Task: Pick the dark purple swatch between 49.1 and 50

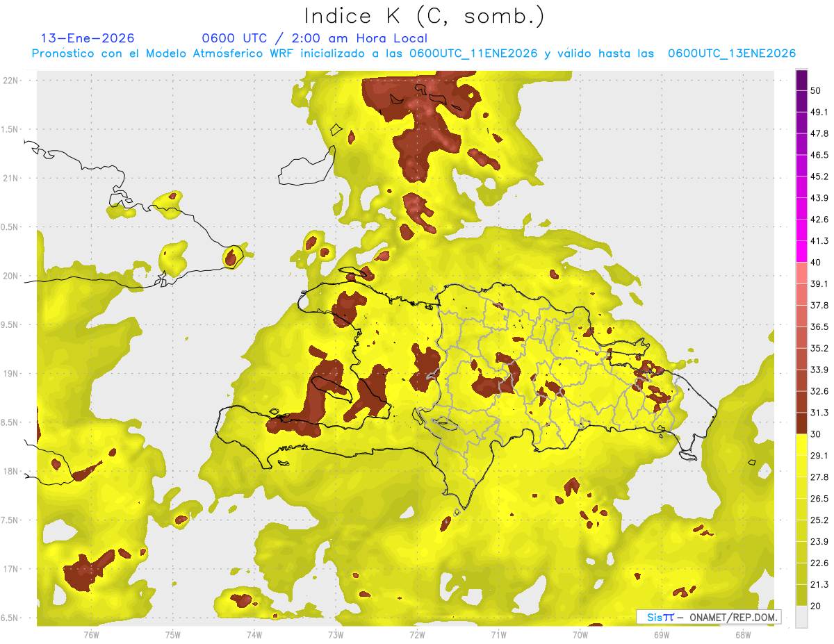Action: (x=801, y=101)
